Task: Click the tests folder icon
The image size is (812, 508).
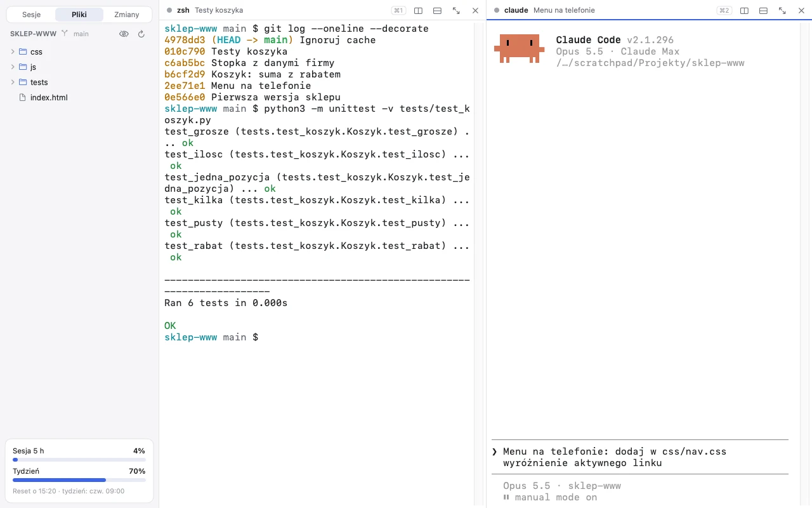Action: coord(23,82)
